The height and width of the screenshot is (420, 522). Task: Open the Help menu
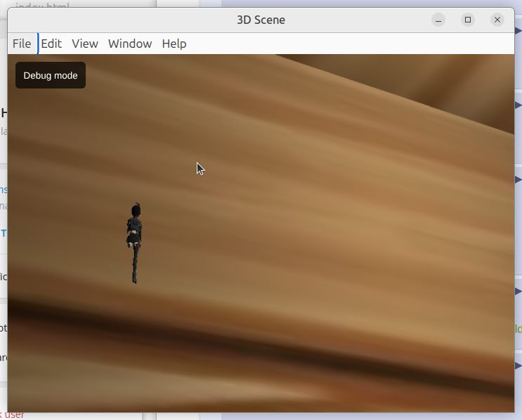(174, 44)
